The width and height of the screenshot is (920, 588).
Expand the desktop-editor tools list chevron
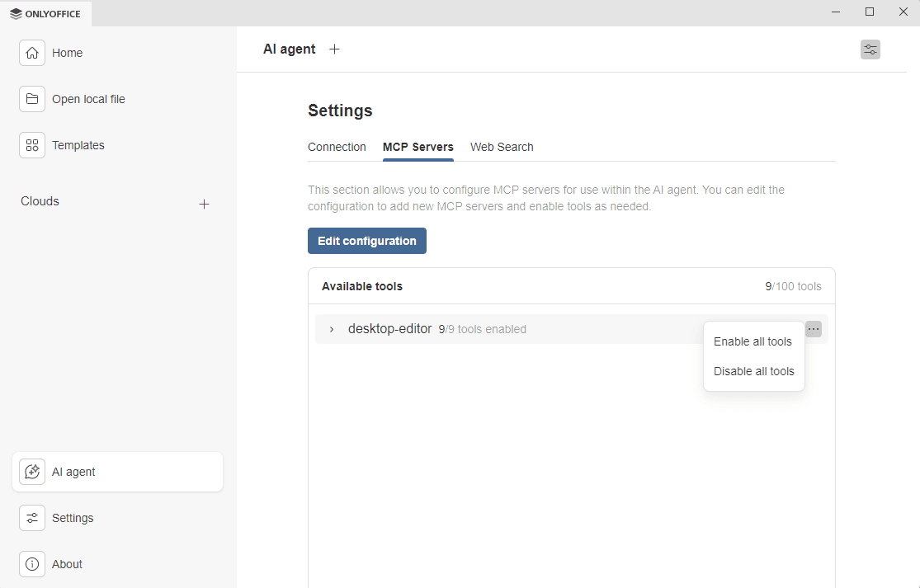[332, 329]
